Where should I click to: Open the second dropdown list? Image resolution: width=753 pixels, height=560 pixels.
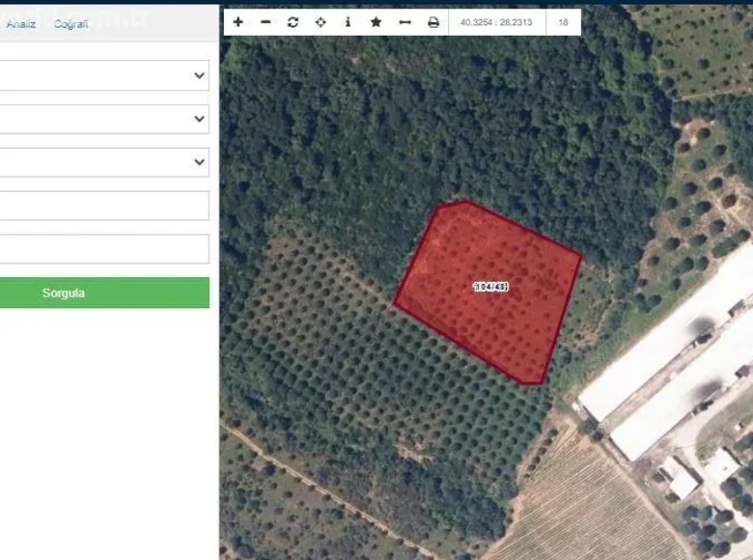click(104, 119)
